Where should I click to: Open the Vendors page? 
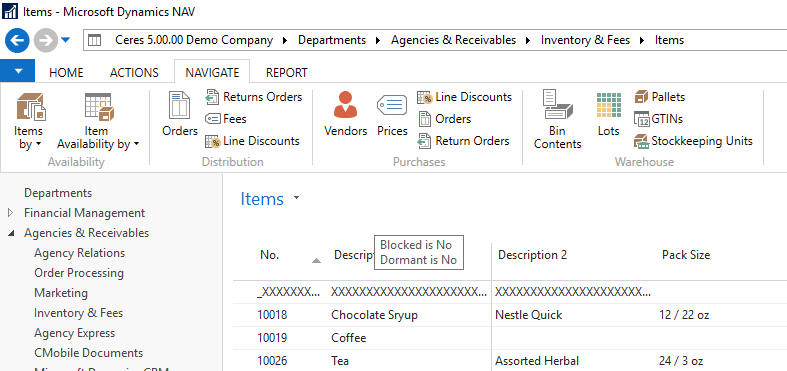click(345, 114)
